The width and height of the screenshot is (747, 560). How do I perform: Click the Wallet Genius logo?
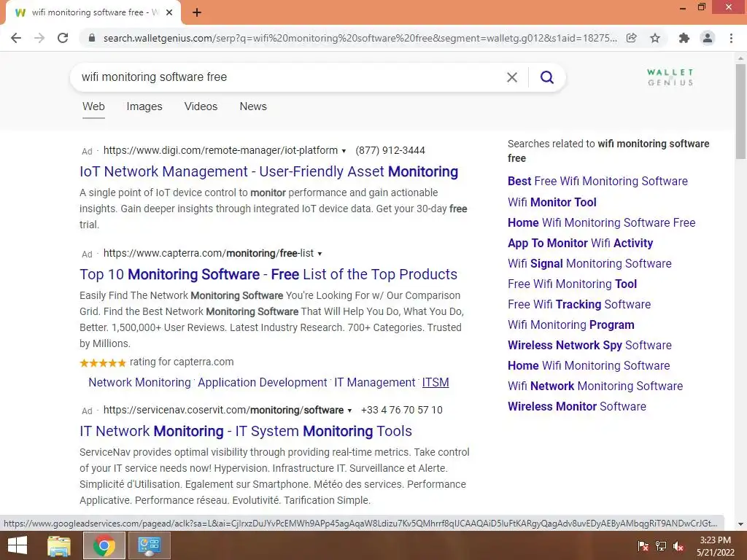[670, 77]
